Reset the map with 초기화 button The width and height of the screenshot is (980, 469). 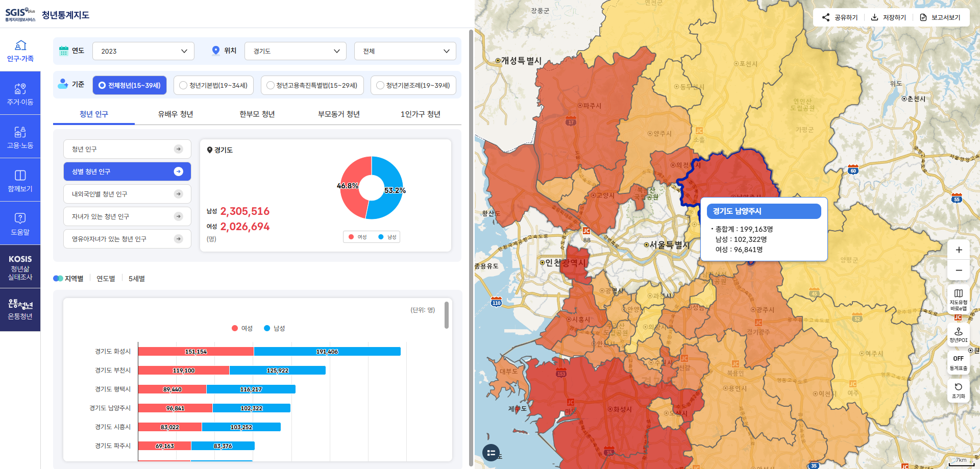point(958,390)
